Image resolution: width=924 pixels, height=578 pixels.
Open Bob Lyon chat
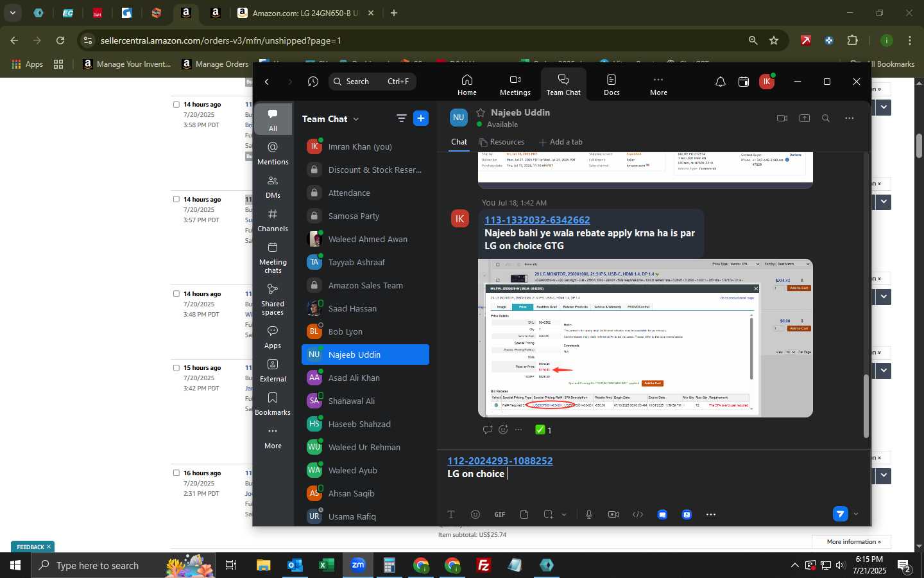[x=365, y=331]
